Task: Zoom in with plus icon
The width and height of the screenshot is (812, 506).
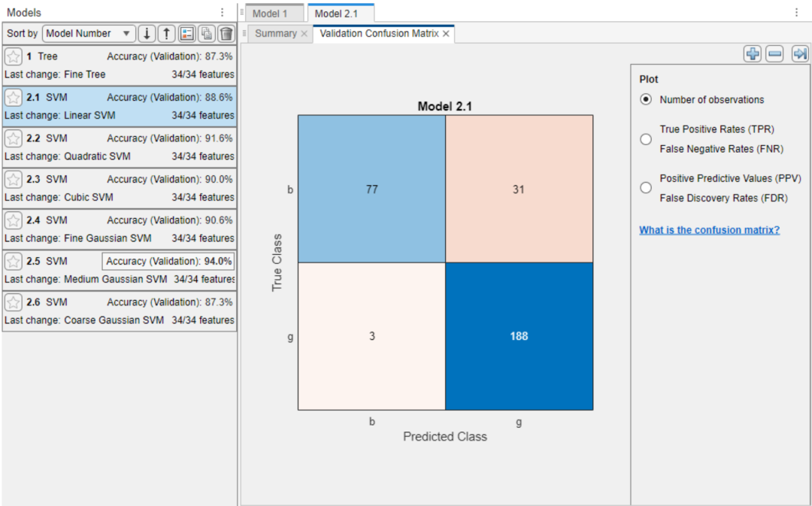Action: pyautogui.click(x=753, y=53)
